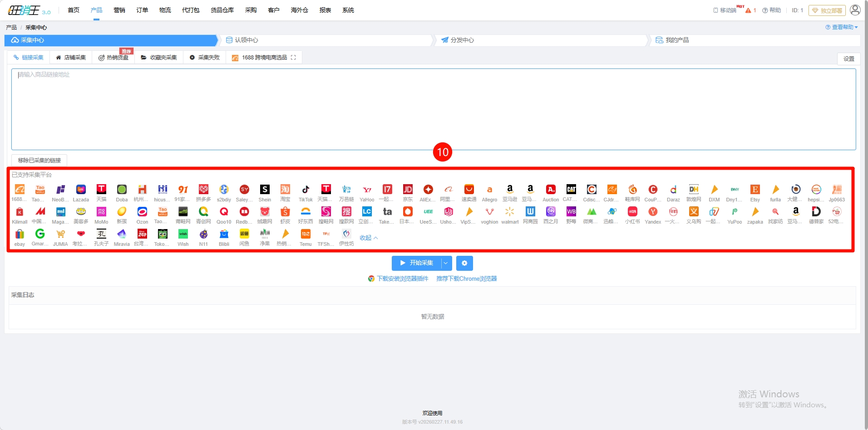Click the 开始采集 button
868x430 pixels.
coord(417,263)
